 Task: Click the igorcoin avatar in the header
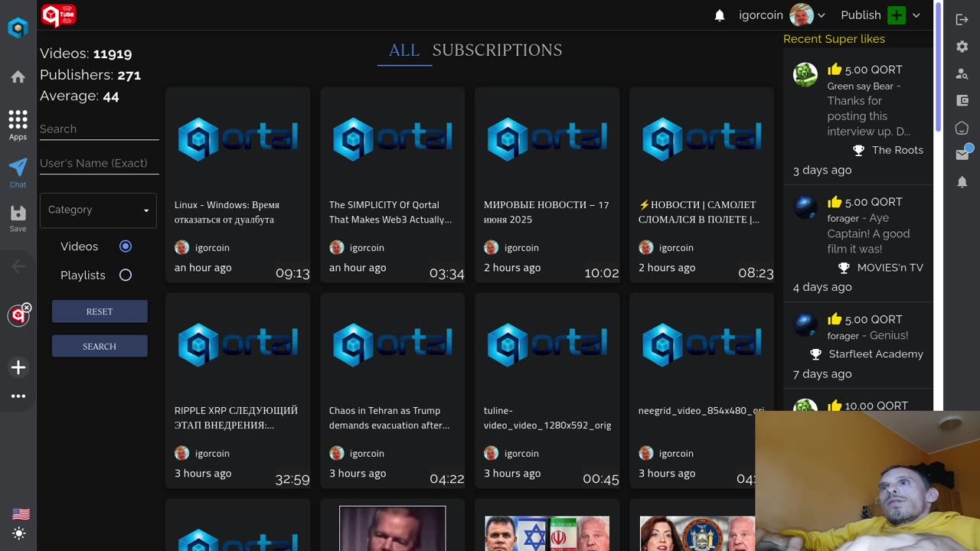pos(802,15)
